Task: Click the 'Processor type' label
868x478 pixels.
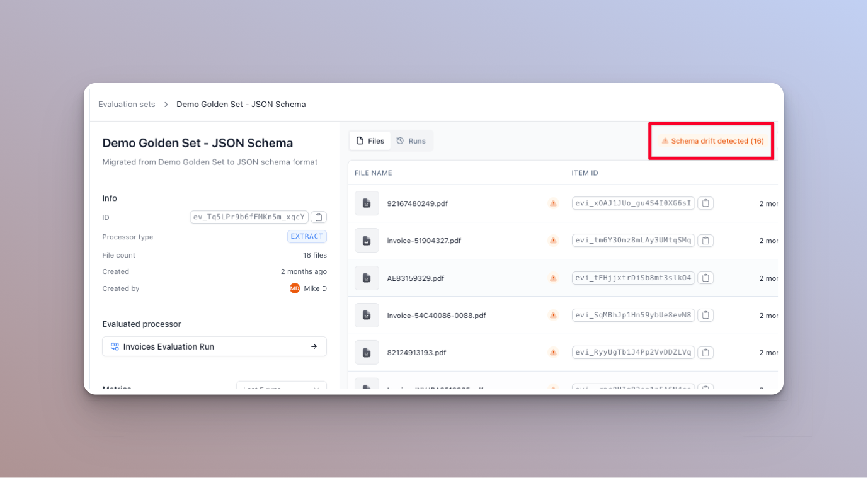Action: tap(128, 237)
